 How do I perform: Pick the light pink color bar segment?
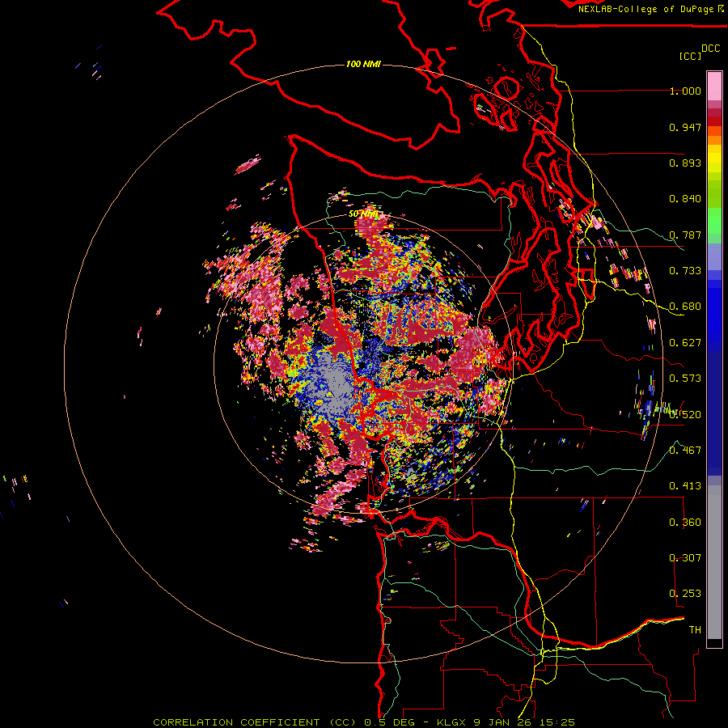coord(714,87)
